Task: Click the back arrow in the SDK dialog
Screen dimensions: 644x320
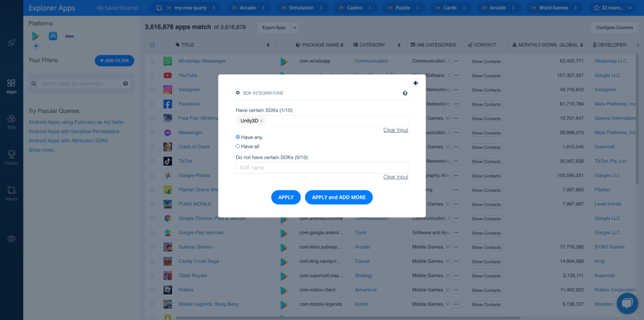Action: [416, 83]
